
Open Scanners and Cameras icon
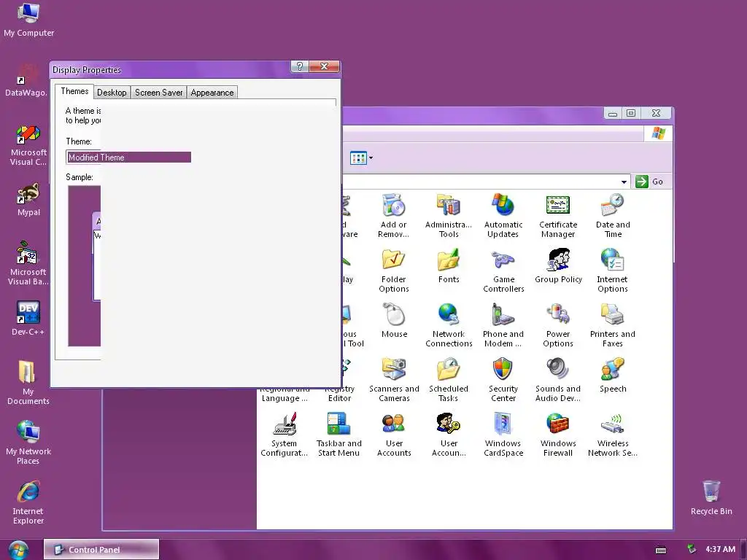[x=394, y=379]
